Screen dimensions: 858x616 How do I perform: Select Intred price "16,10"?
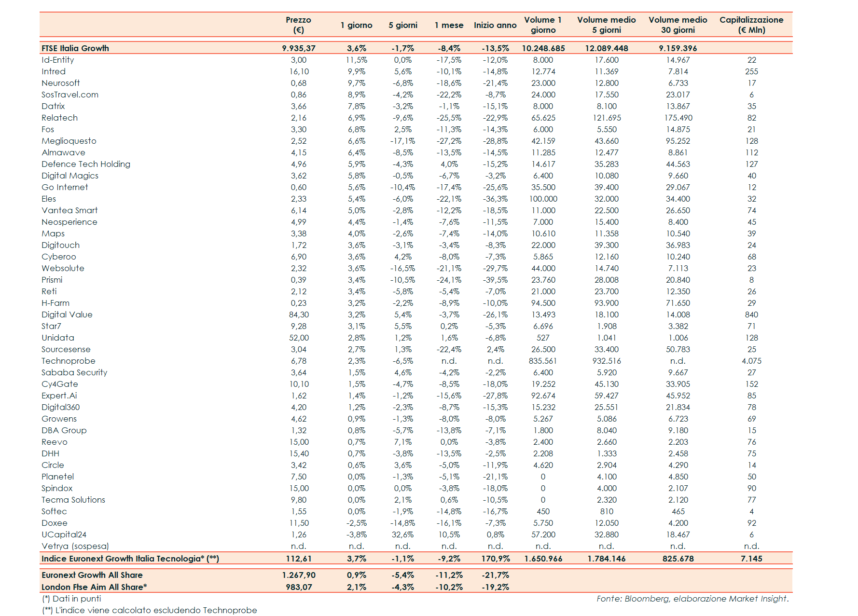pos(299,71)
